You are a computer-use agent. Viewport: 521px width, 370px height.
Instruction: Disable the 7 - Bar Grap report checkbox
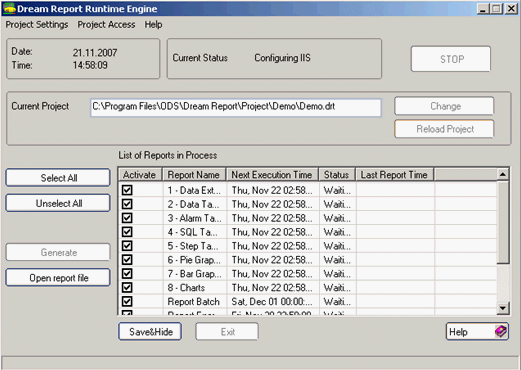pyautogui.click(x=127, y=274)
